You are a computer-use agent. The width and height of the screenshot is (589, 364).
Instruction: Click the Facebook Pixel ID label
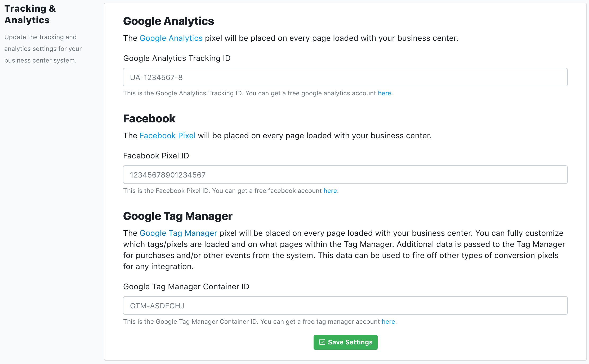[156, 156]
